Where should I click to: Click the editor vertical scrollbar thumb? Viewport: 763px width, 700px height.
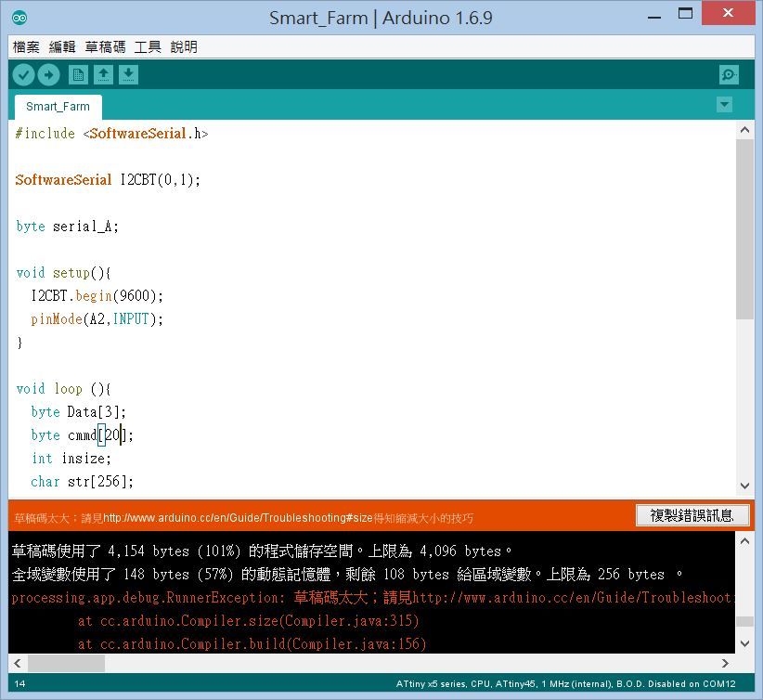[x=744, y=228]
